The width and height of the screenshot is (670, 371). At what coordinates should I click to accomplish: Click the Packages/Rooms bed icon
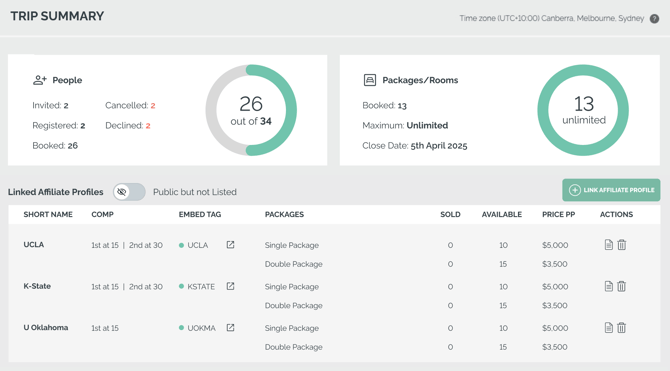370,80
